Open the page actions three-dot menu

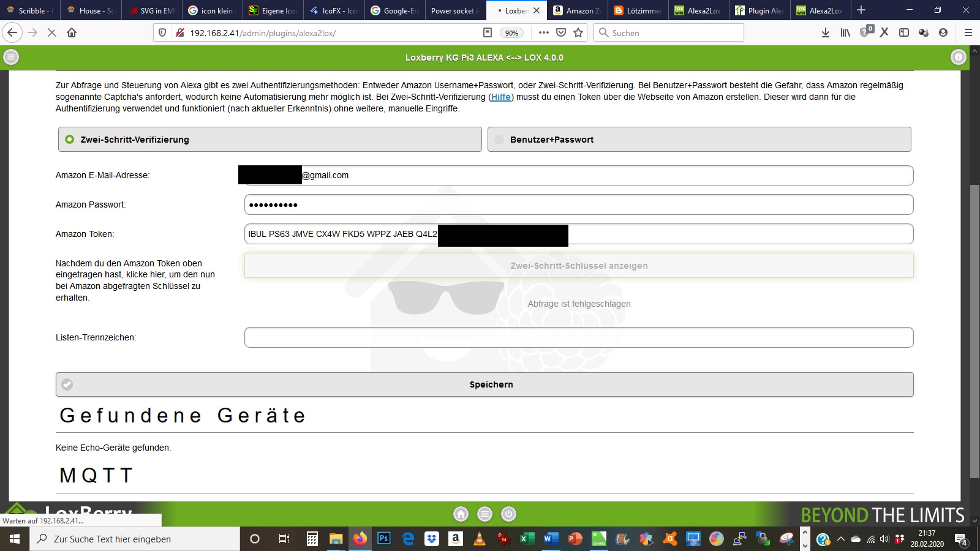[543, 32]
